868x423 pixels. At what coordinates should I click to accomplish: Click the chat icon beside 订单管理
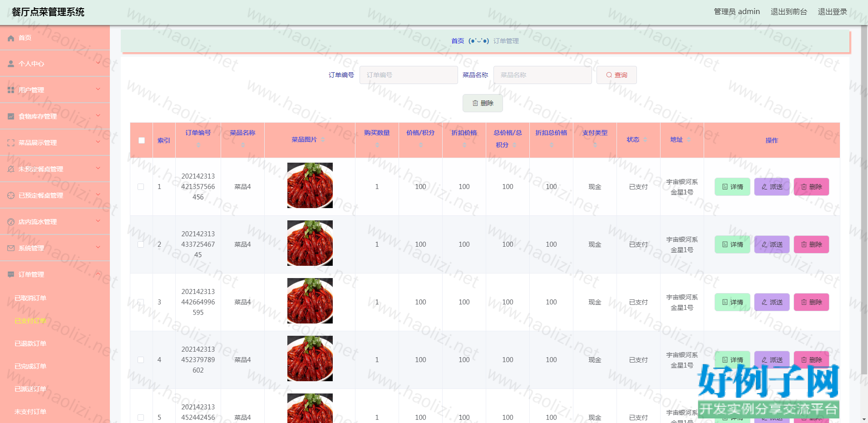[x=11, y=274]
